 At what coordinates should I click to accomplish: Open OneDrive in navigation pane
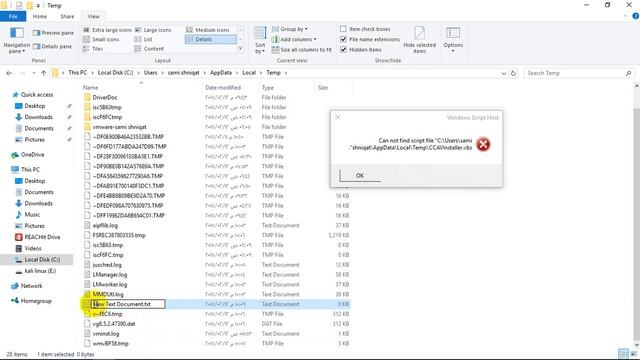point(28,155)
